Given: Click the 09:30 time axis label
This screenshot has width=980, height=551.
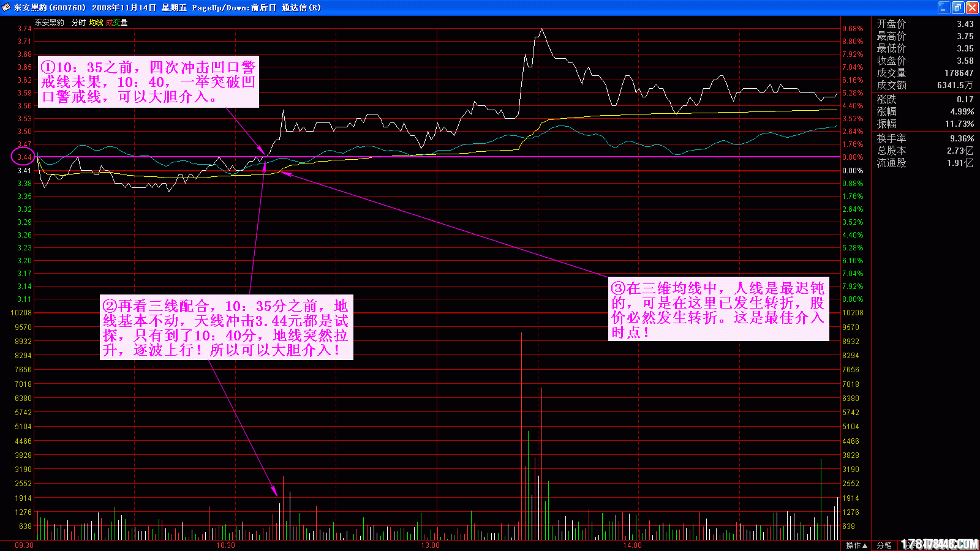Looking at the screenshot, I should [24, 545].
